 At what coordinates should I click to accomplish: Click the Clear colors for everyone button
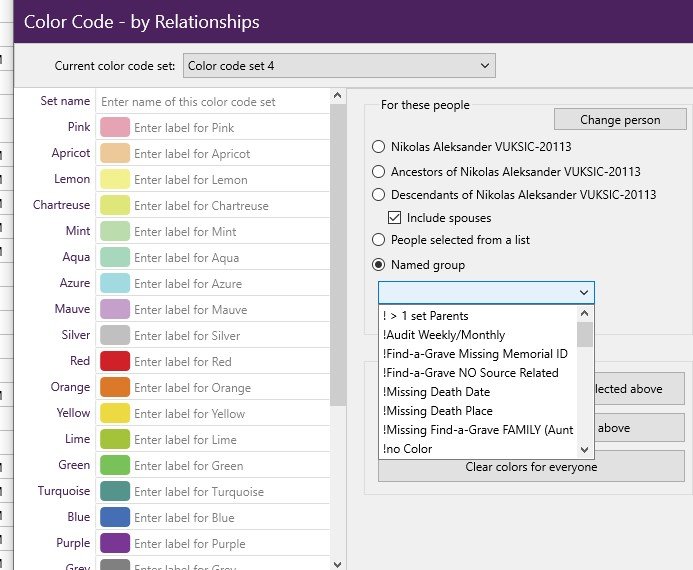(531, 467)
